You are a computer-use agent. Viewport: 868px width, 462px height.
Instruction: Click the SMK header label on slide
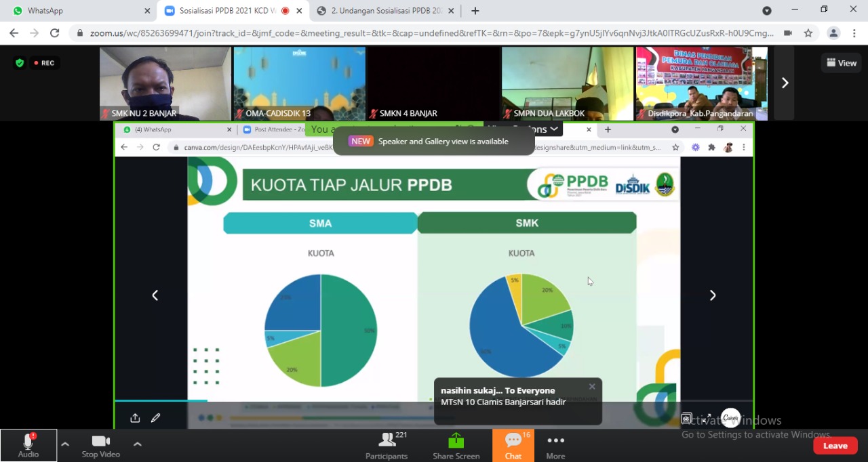527,223
